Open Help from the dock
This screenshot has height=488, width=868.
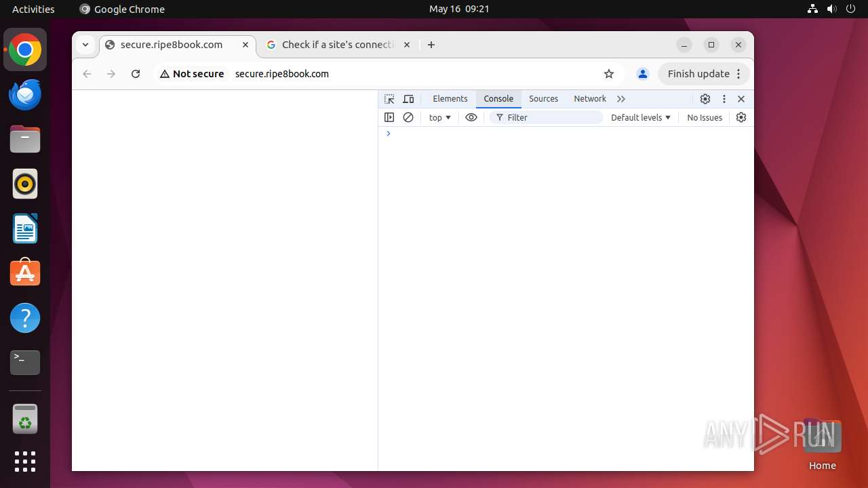[25, 318]
